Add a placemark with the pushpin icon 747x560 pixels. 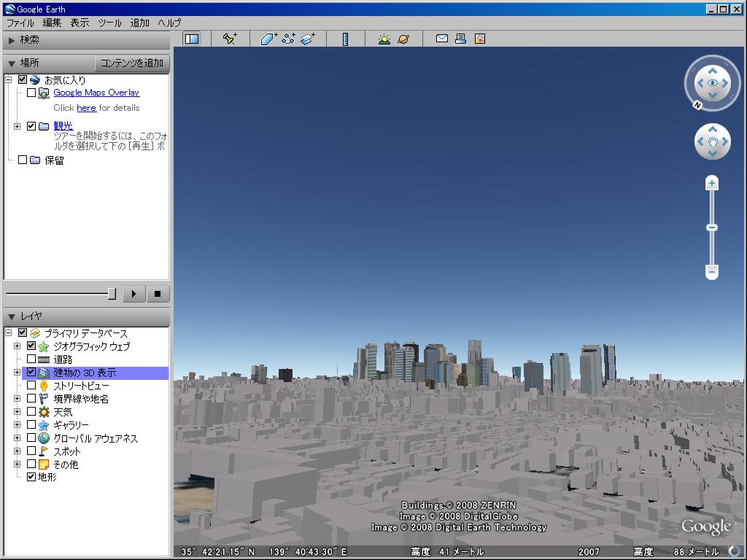click(230, 39)
